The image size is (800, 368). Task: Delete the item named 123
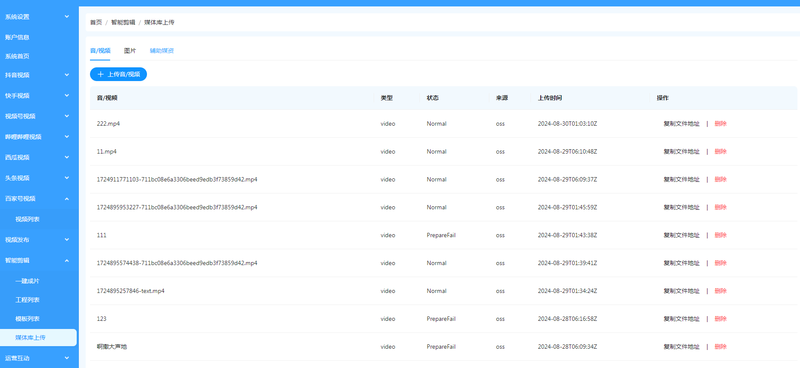tap(720, 318)
